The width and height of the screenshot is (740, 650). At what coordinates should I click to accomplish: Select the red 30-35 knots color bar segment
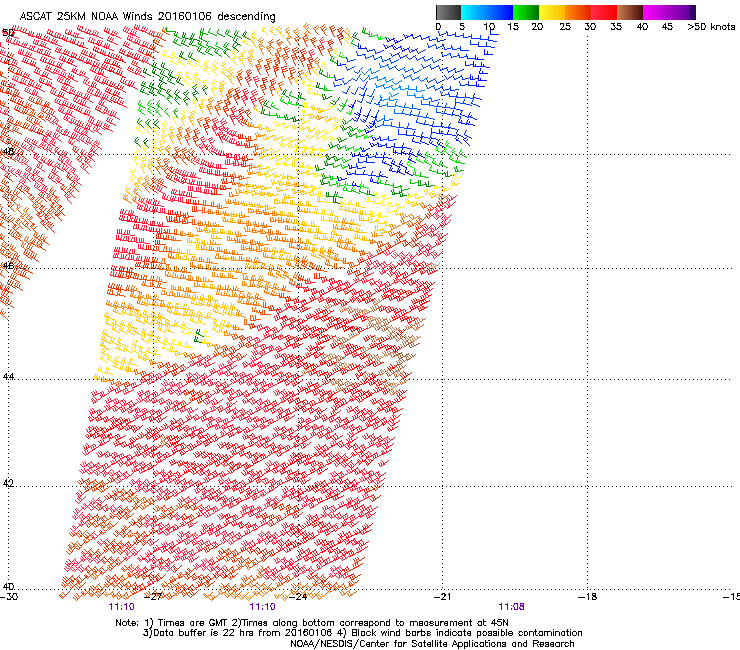click(x=604, y=12)
